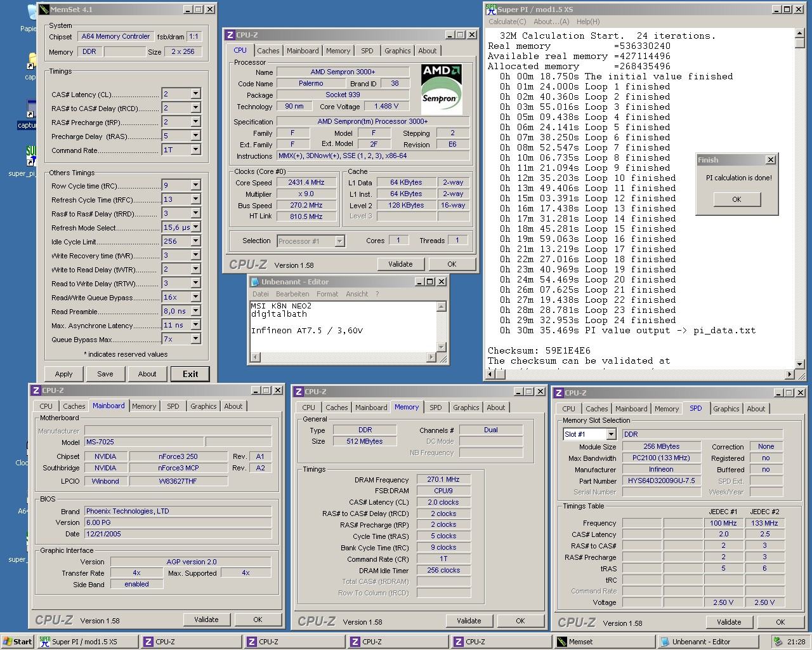Click the MemSet 4.1 title bar icon
Viewport: 812px width, 650px height.
[x=44, y=10]
